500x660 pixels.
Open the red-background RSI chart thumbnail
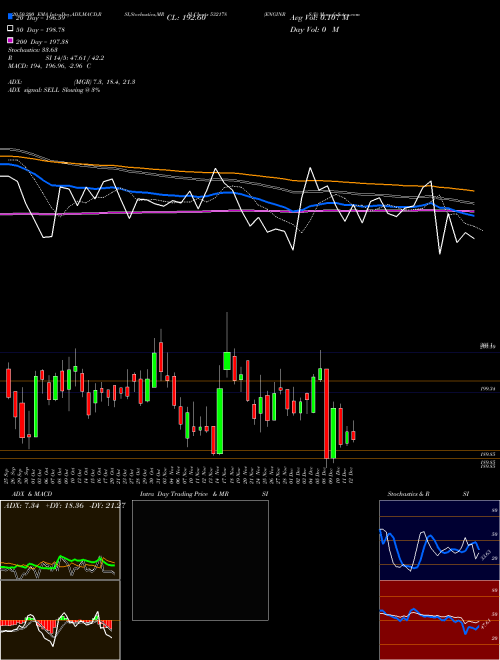point(439,620)
